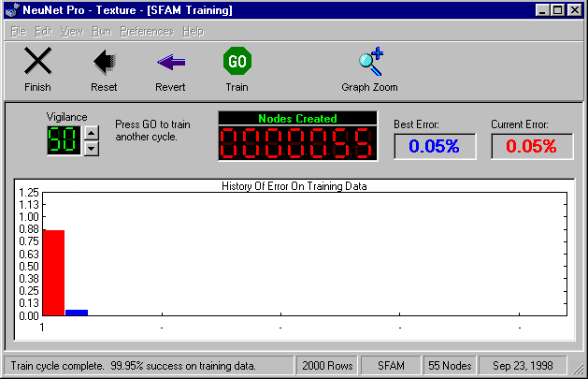Select the Current Error 0.05% box
Image resolution: width=588 pixels, height=379 pixels.
click(532, 147)
